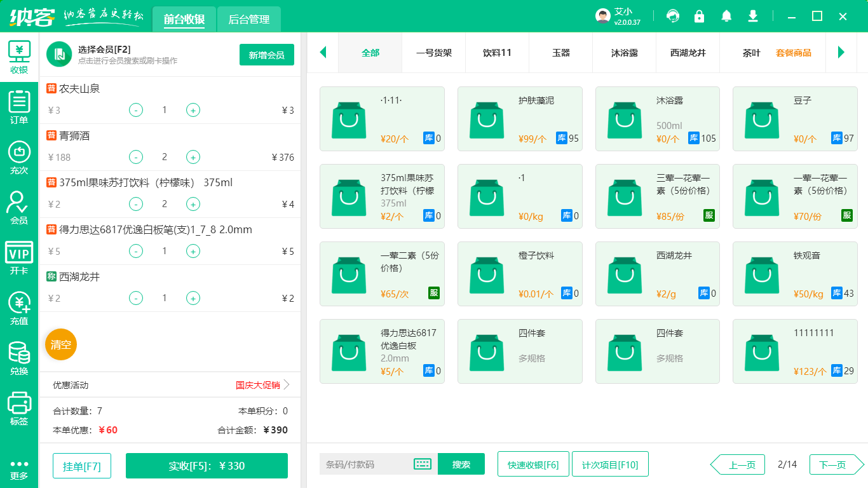
Task: Open the VIP 开卡 card icon
Action: 19,257
